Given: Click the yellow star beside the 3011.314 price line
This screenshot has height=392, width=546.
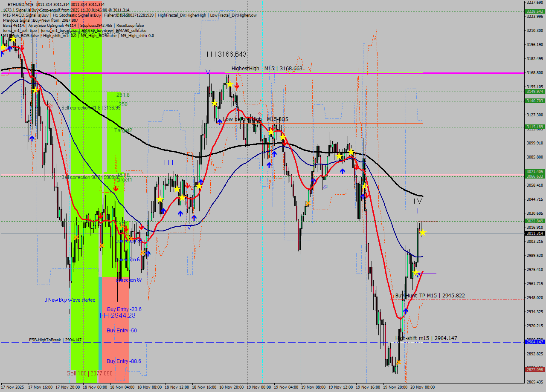Looking at the screenshot, I should [422, 233].
